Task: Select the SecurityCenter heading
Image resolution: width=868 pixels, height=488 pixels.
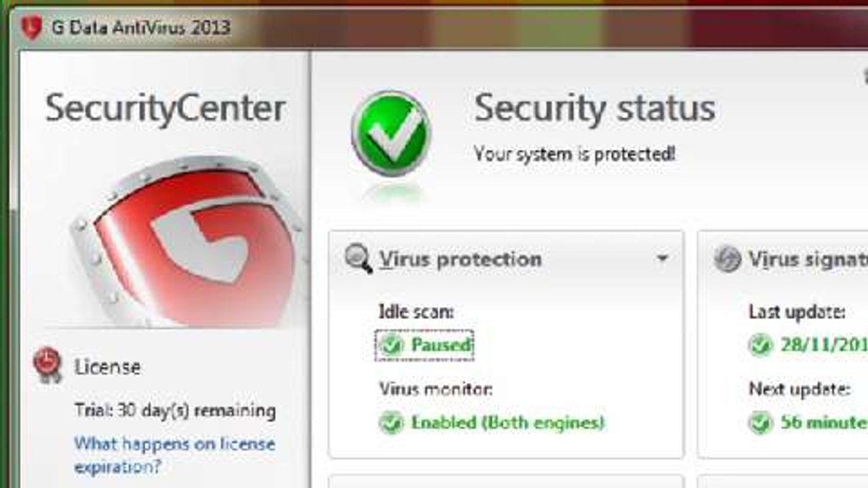Action: point(165,109)
